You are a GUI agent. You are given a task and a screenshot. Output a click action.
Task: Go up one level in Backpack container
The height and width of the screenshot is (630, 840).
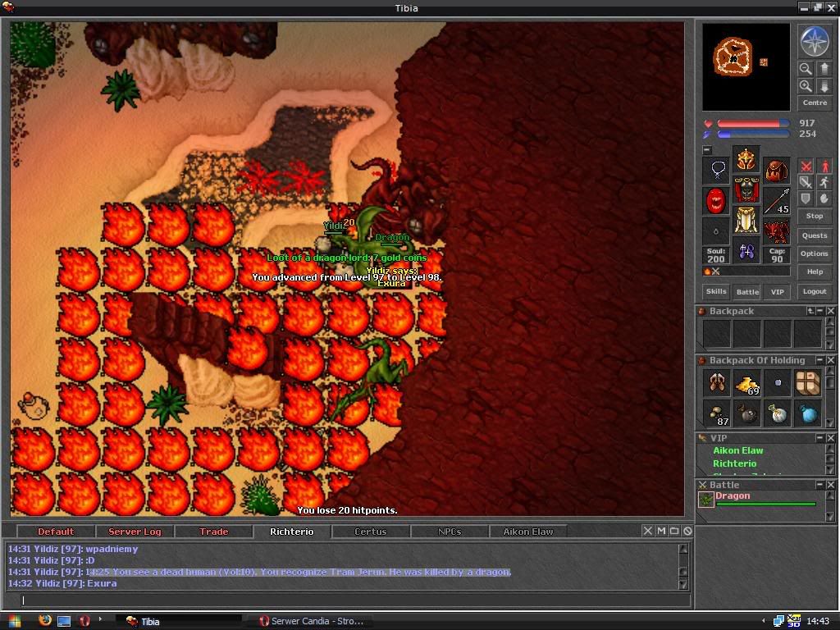click(810, 311)
